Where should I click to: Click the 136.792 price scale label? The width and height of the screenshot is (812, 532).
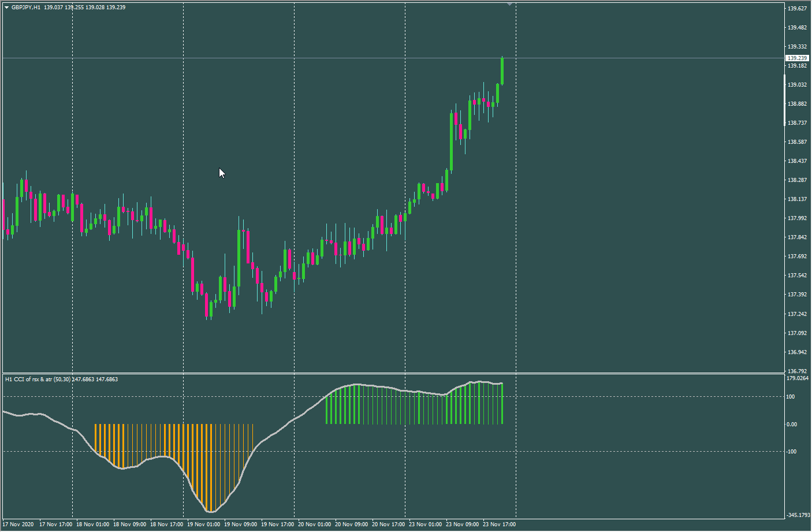797,371
